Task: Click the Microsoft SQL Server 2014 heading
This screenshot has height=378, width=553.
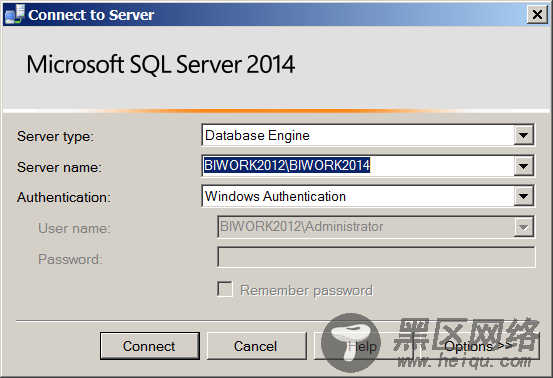Action: 161,65
